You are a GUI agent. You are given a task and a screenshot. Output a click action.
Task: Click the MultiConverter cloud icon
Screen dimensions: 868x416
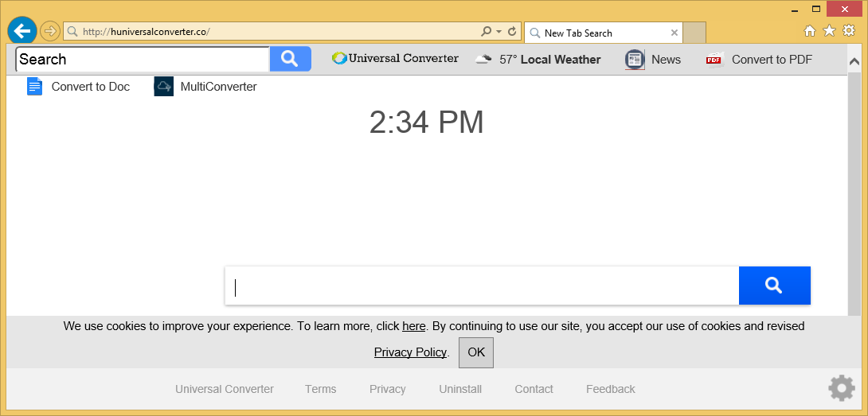click(164, 86)
